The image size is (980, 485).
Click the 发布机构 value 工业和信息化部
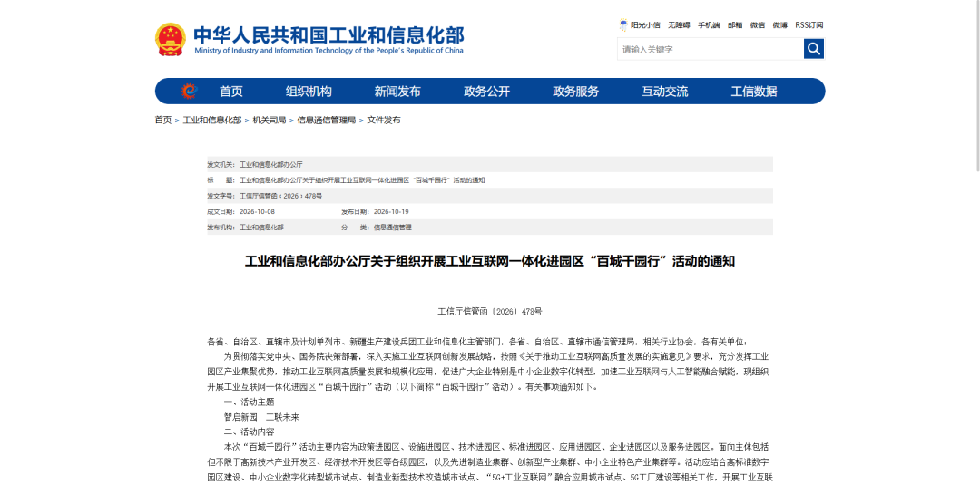coord(261,228)
